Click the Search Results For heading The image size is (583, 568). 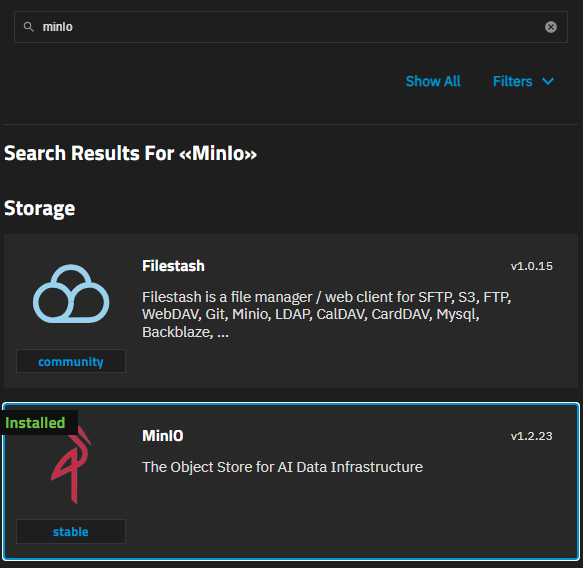[130, 153]
